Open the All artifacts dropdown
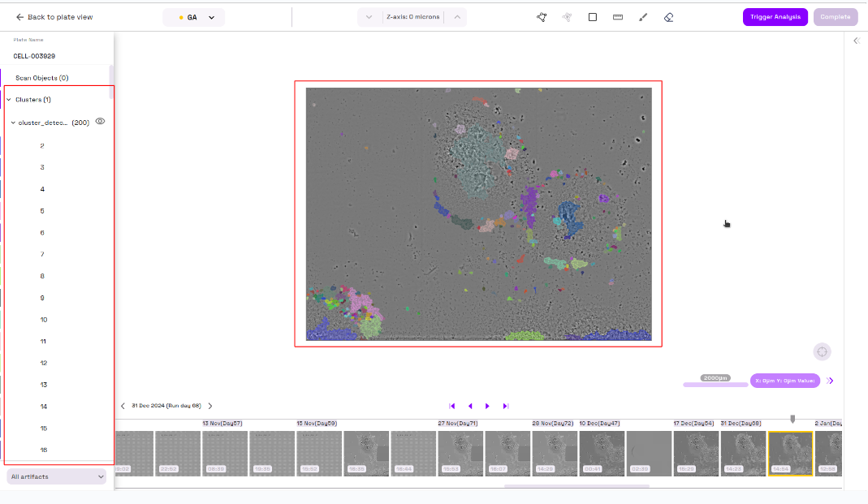Image resolution: width=868 pixels, height=504 pixels. click(57, 476)
